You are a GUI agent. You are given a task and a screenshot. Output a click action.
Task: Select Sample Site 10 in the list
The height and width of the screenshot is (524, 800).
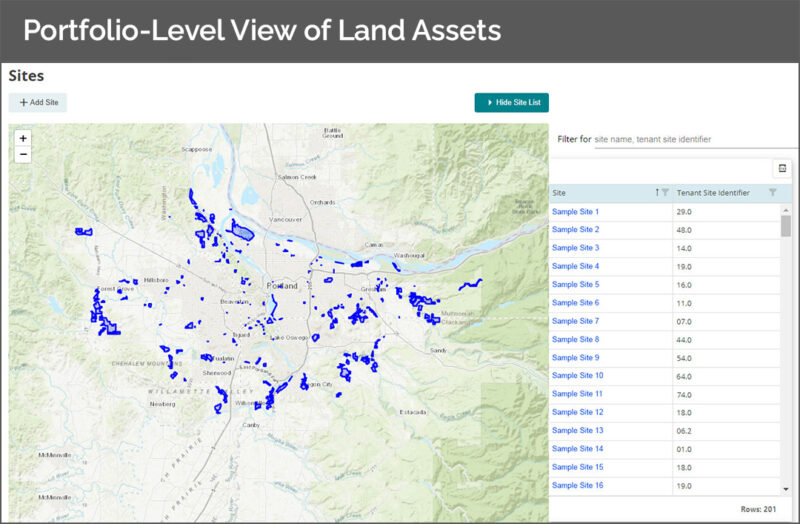(578, 376)
